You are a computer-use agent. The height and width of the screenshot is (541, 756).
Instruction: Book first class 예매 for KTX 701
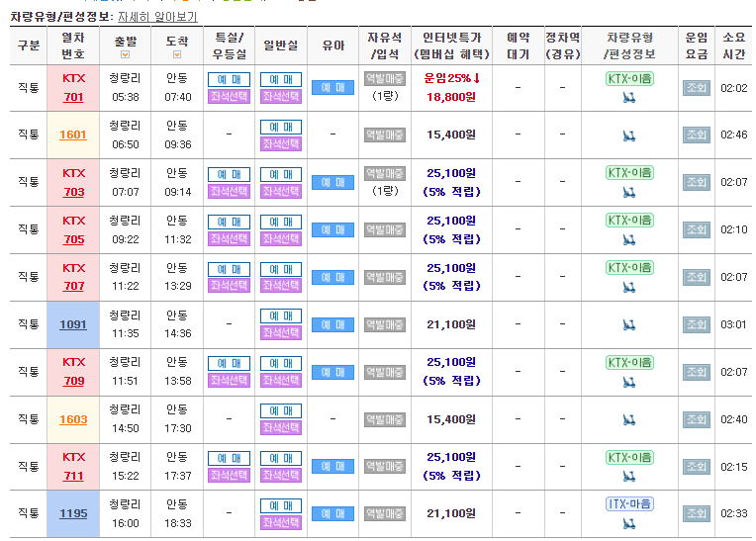pos(229,79)
